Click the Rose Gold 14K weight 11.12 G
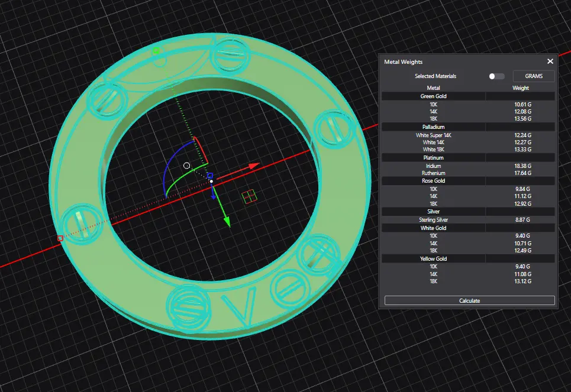571x392 pixels. 522,196
